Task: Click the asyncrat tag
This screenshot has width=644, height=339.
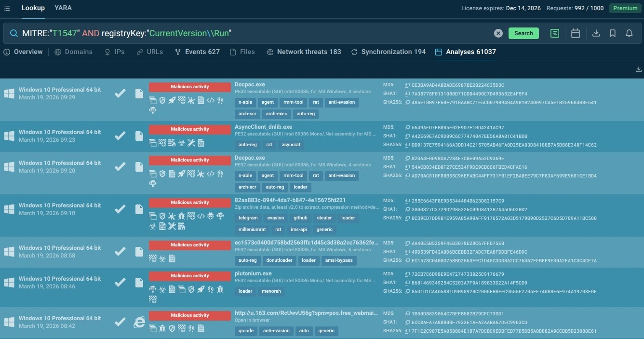Action: point(291,145)
